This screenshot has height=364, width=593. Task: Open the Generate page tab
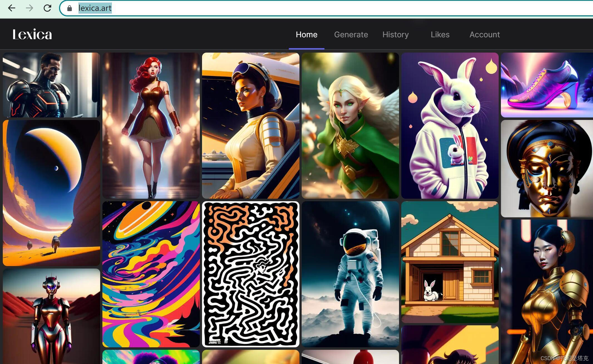[351, 34]
